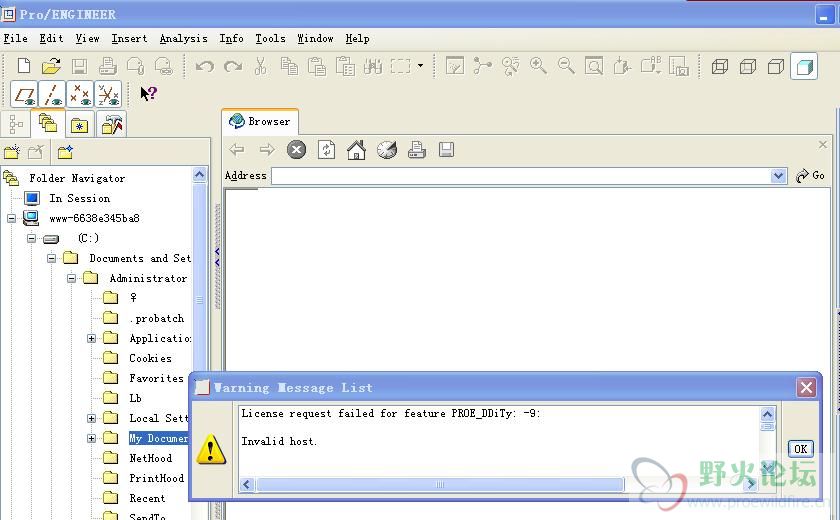The height and width of the screenshot is (520, 840).
Task: Select Shading display style
Action: click(x=804, y=66)
